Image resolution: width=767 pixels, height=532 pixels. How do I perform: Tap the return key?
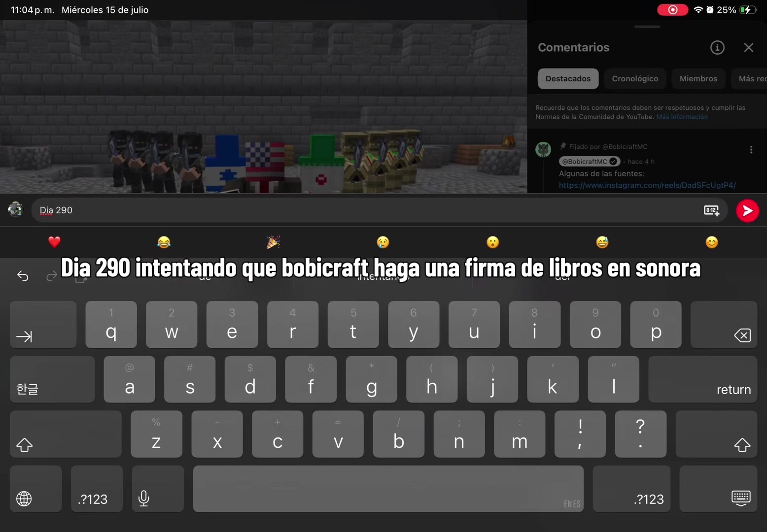point(703,379)
